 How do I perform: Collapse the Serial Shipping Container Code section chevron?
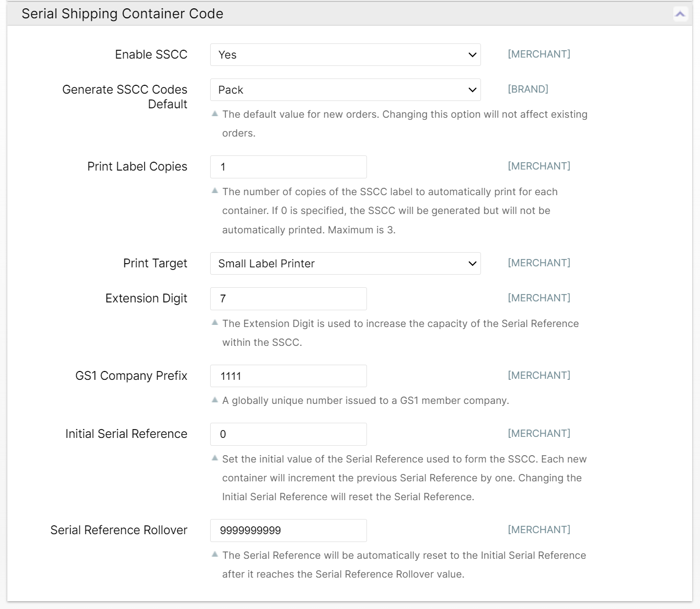(680, 14)
